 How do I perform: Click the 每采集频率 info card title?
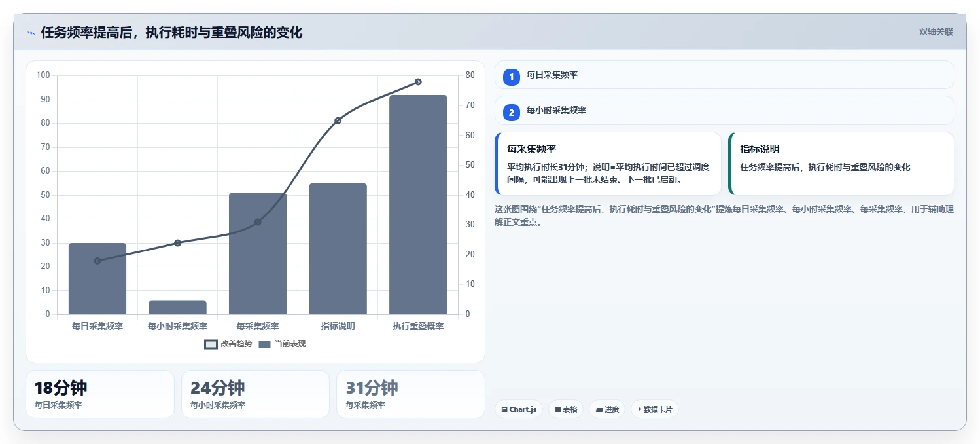click(531, 149)
